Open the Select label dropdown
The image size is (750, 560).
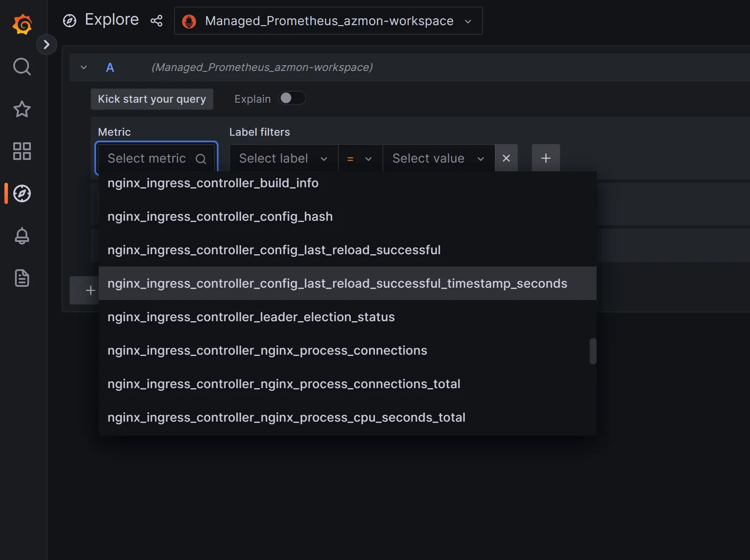pos(283,158)
